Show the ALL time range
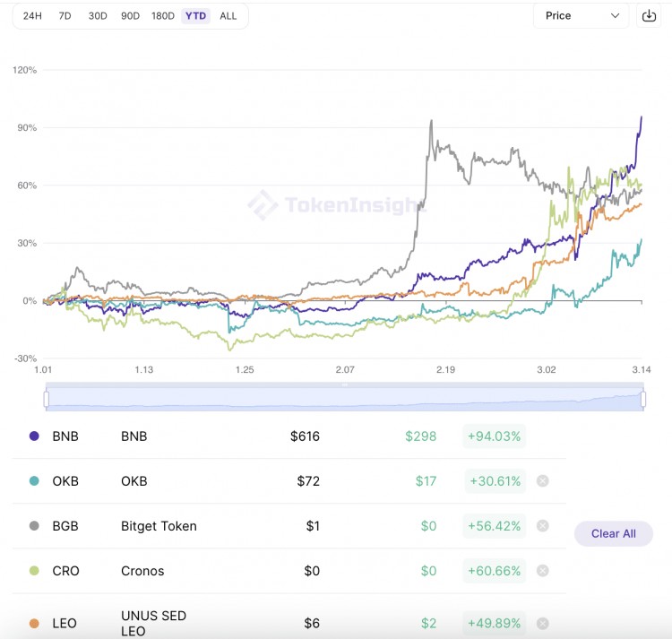Screen dimensions: 672x639 tap(228, 16)
